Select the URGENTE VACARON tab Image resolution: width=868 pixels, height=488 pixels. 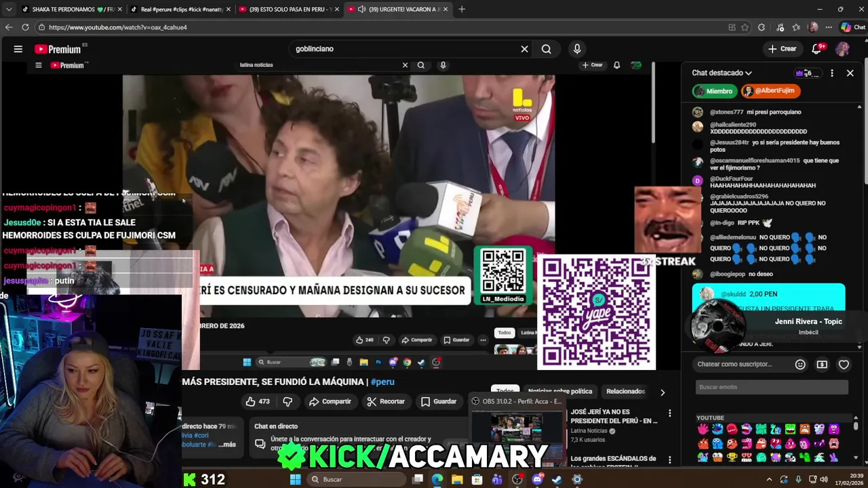[397, 9]
